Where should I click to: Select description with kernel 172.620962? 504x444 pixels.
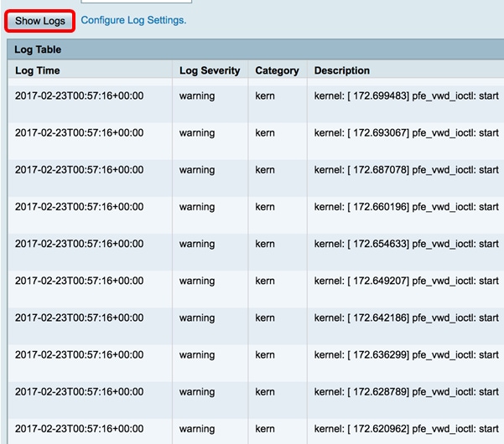[406, 429]
